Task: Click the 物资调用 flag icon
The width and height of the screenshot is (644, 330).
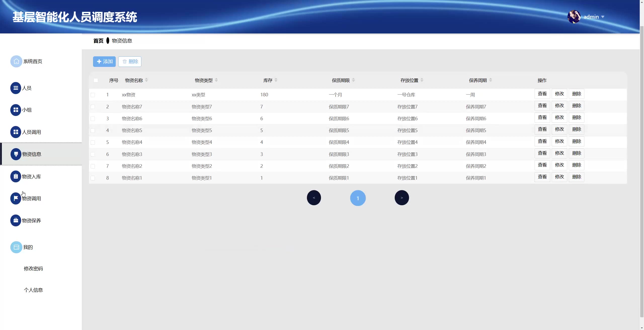Action: pyautogui.click(x=16, y=198)
